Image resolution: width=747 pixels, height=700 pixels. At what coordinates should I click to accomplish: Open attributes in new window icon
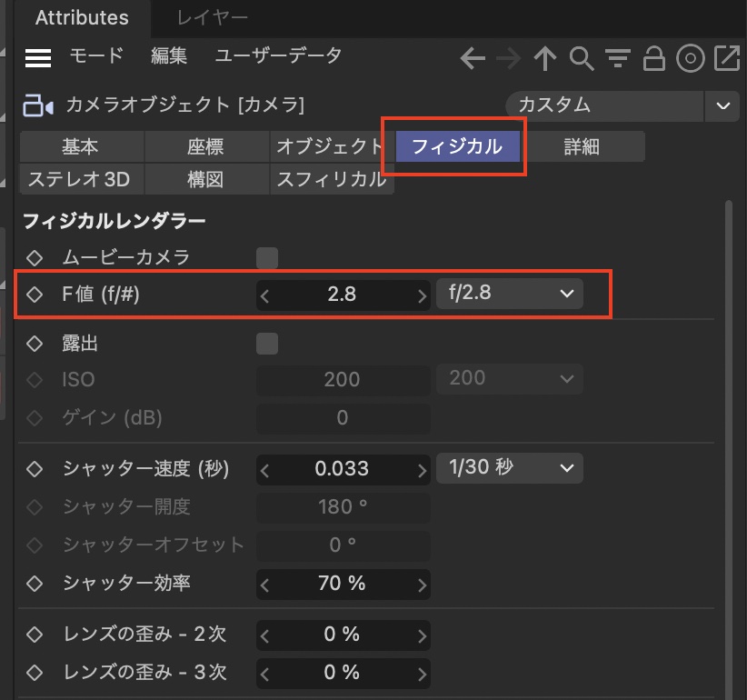727,59
